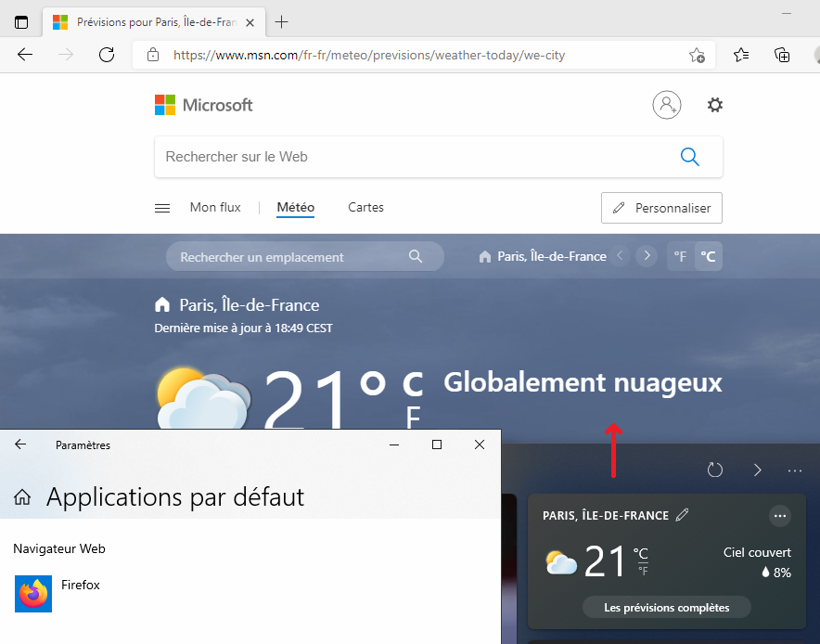View site information padlock icon
Viewport: 820px width, 644px height.
[x=153, y=55]
